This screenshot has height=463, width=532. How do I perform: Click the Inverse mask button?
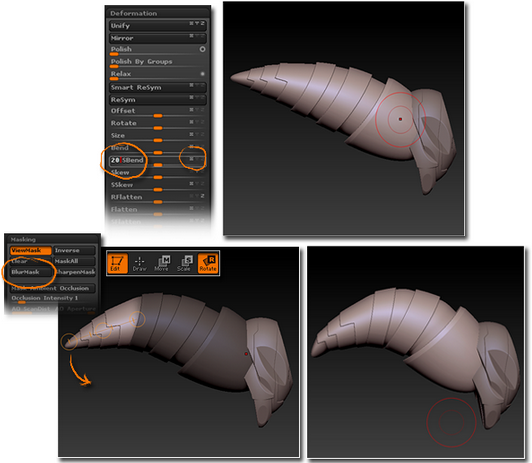coord(74,250)
